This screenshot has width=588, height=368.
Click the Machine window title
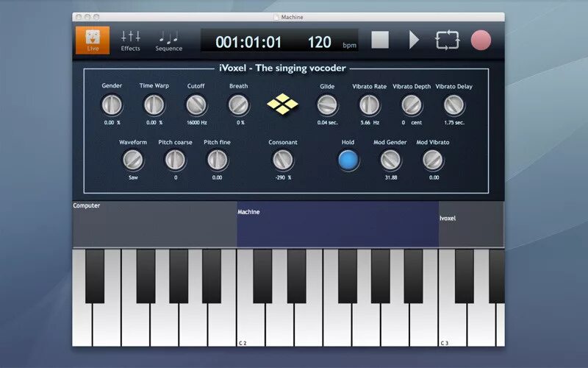292,17
